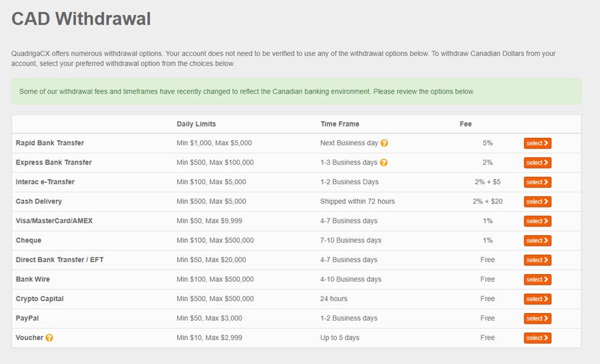Click the Daily Limits column header
The image size is (600, 364).
[x=196, y=124]
